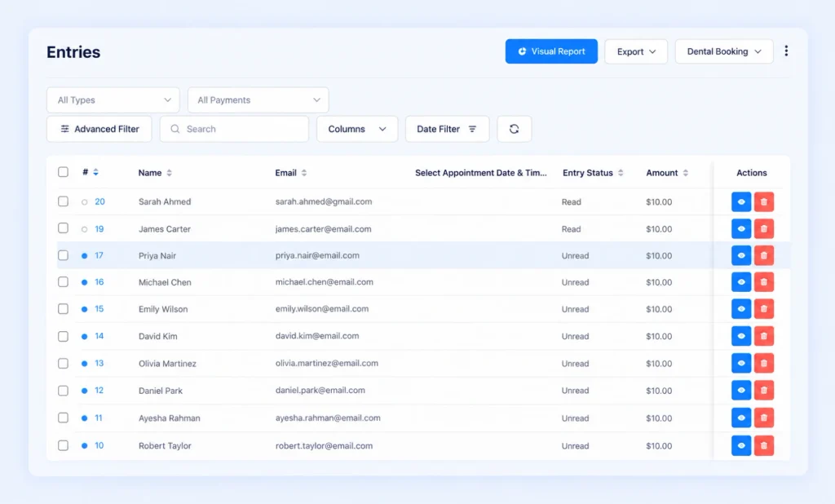Delete Priya Nair's entry with trash icon
The width and height of the screenshot is (835, 504).
tap(763, 256)
